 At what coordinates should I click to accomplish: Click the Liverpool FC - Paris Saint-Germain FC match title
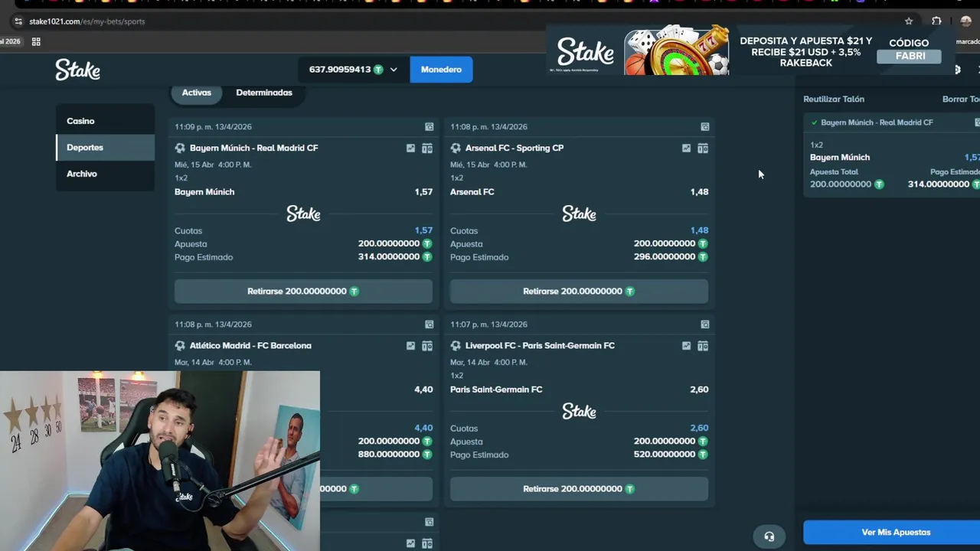(540, 346)
